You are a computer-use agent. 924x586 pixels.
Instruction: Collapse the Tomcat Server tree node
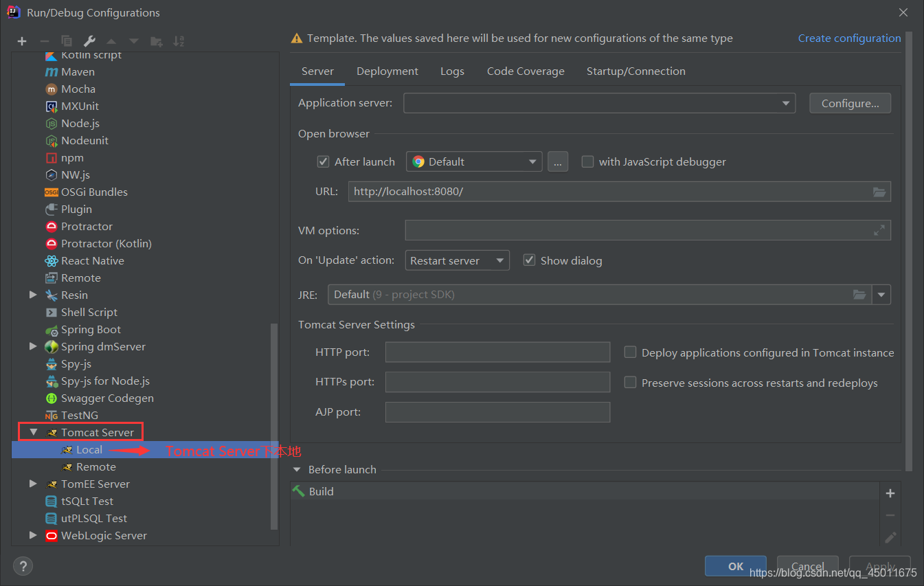(x=34, y=432)
